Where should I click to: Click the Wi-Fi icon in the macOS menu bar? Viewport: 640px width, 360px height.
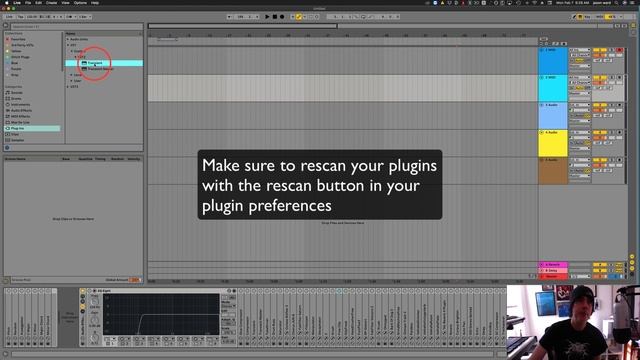coord(535,3)
